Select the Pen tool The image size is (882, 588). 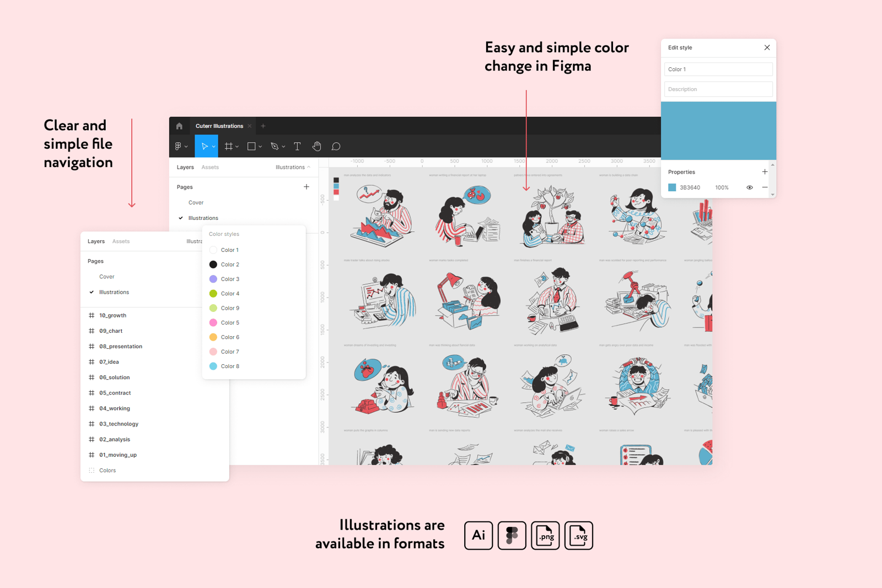tap(275, 147)
